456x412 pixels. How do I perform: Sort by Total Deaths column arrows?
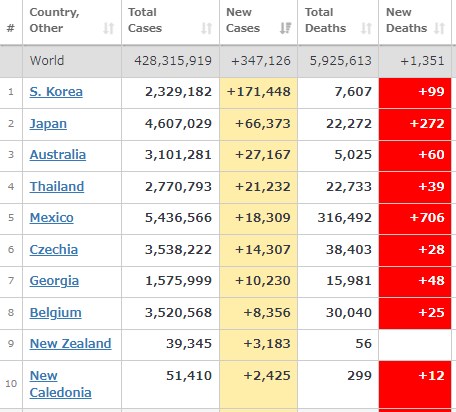pyautogui.click(x=366, y=28)
